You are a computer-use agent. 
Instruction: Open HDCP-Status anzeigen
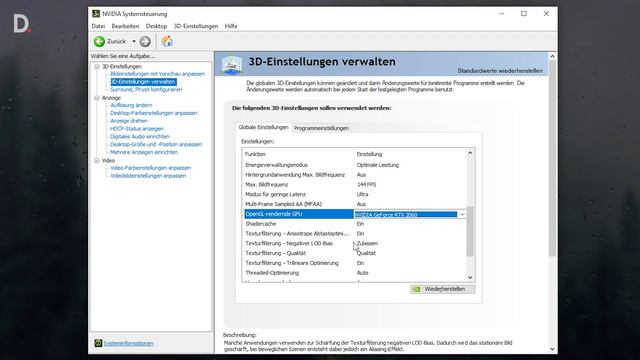coord(137,129)
